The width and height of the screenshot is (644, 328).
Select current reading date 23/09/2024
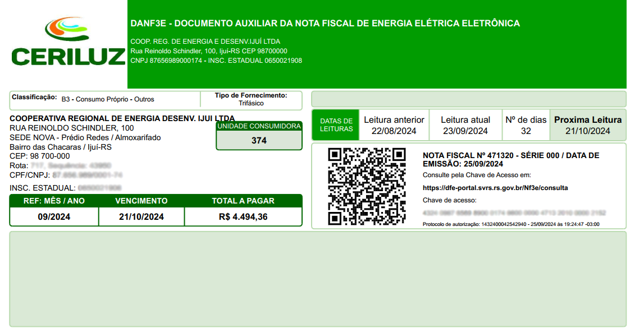465,131
